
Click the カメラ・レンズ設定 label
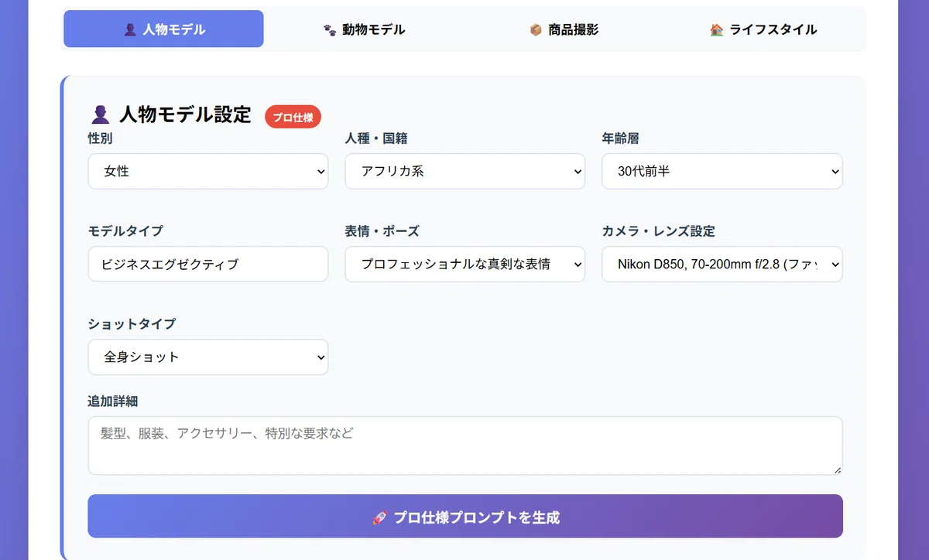click(658, 231)
